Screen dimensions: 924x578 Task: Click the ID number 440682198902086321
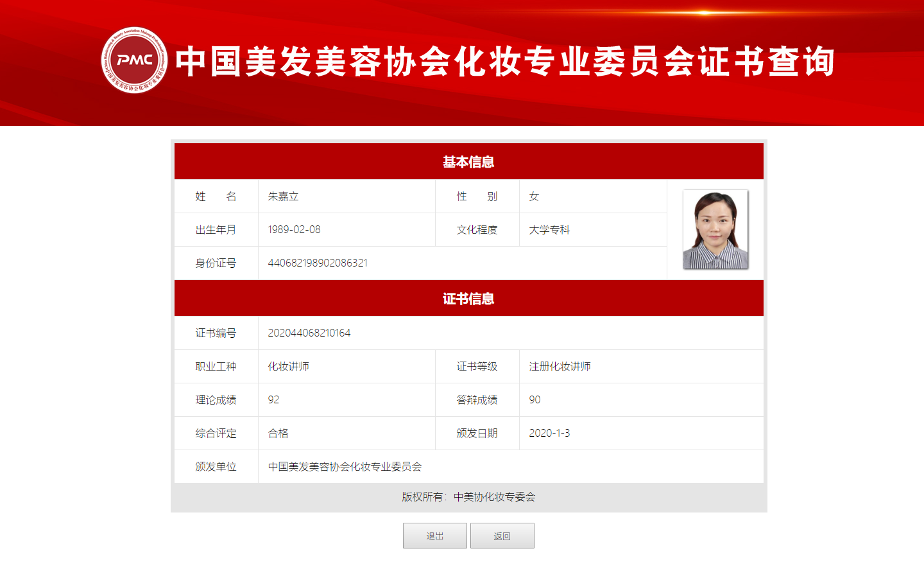click(318, 263)
